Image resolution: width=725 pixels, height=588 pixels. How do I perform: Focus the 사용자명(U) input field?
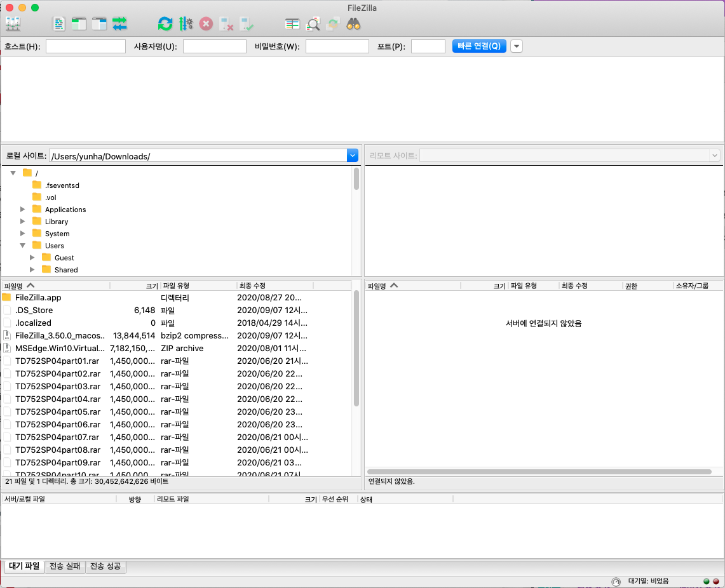[x=215, y=46]
